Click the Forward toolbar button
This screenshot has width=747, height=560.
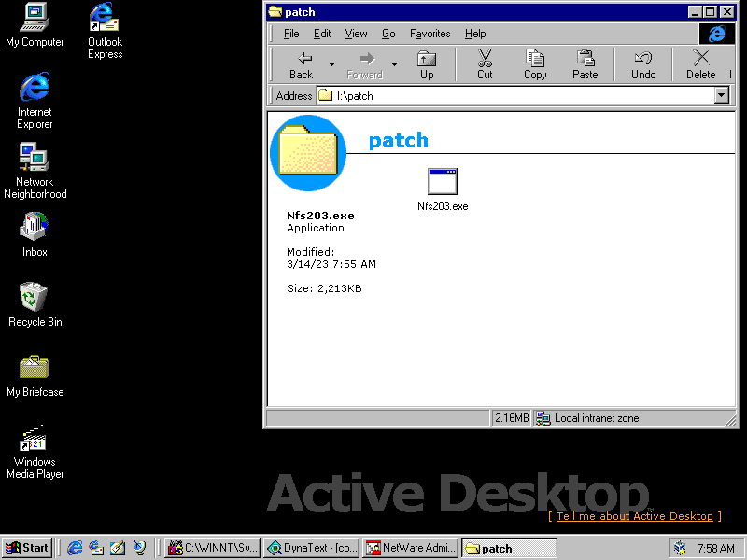tap(365, 64)
